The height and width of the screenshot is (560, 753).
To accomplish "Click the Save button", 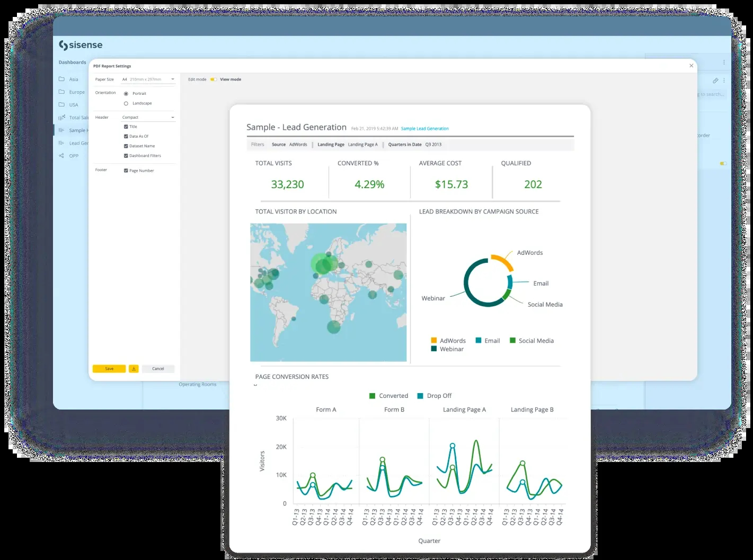I will [x=109, y=369].
